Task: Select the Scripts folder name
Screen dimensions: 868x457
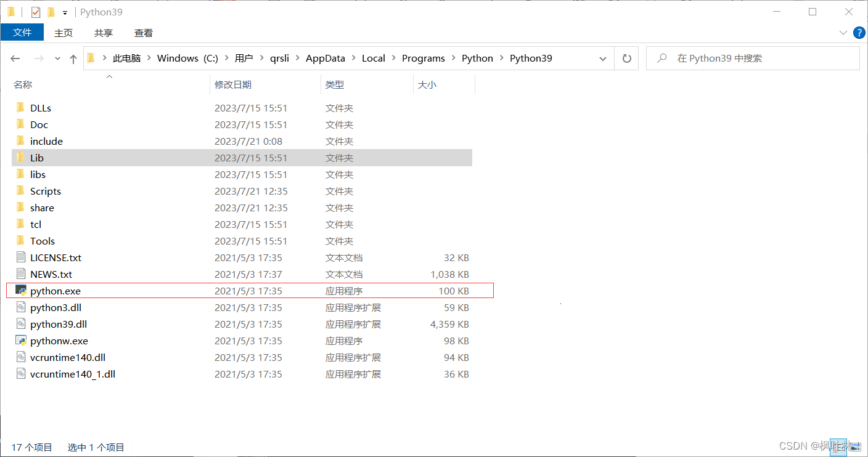Action: coord(46,191)
